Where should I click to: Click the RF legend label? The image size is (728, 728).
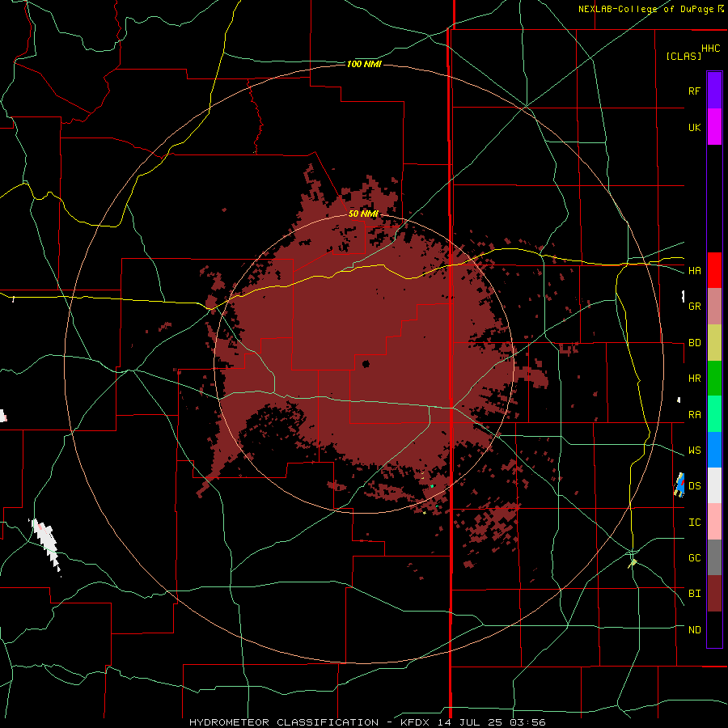694,91
